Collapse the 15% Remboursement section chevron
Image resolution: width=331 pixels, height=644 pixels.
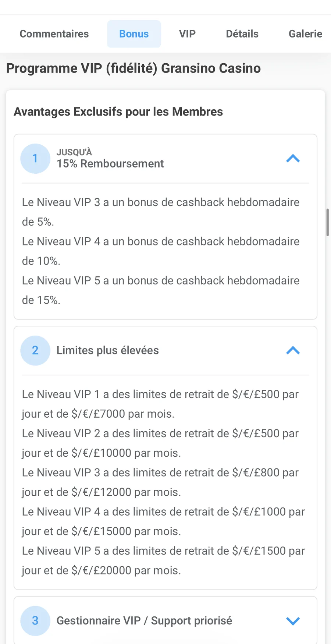(293, 159)
